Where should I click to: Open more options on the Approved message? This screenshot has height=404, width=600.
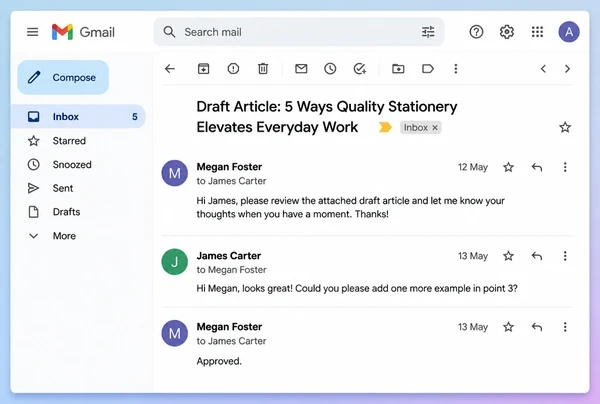pyautogui.click(x=565, y=327)
